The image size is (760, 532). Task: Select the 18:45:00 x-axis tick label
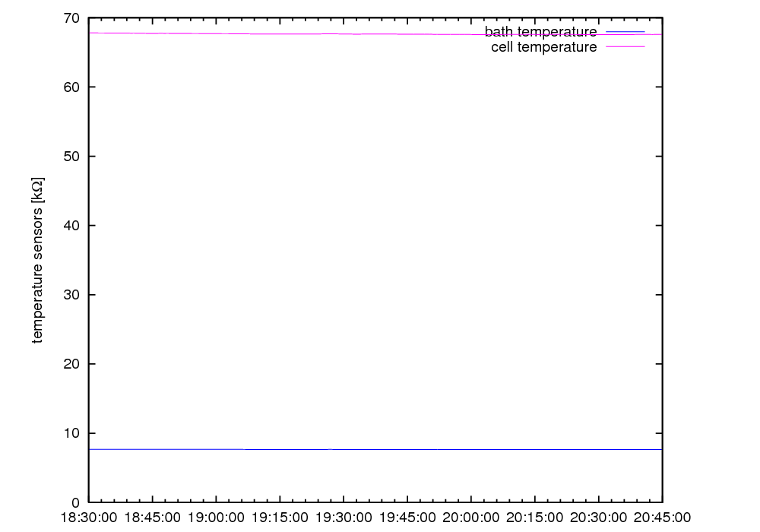point(153,518)
